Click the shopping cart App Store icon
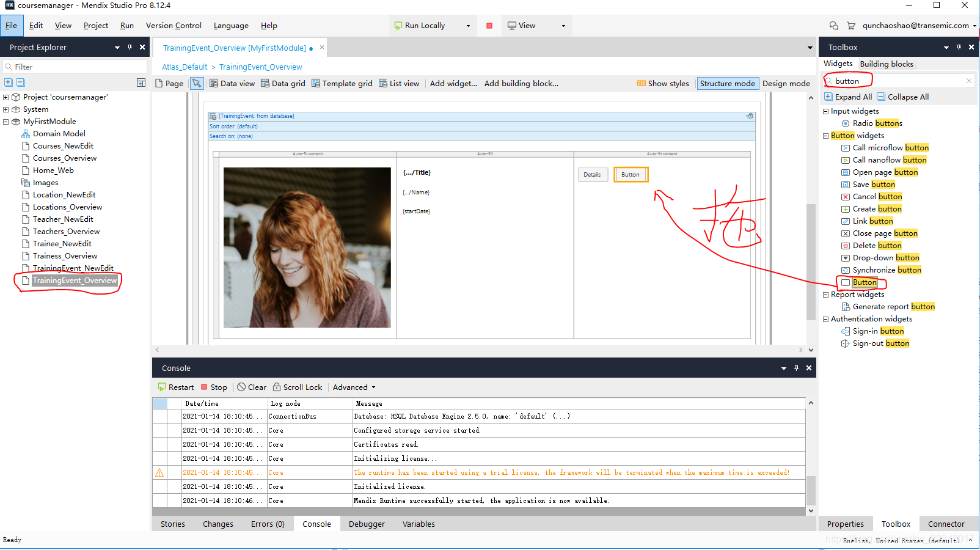980x550 pixels. click(x=851, y=26)
